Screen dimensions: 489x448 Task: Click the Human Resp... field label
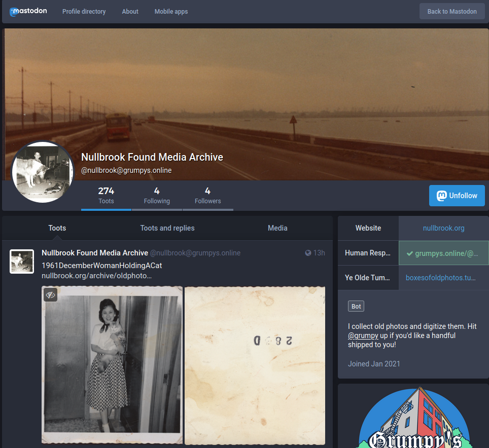(x=368, y=253)
